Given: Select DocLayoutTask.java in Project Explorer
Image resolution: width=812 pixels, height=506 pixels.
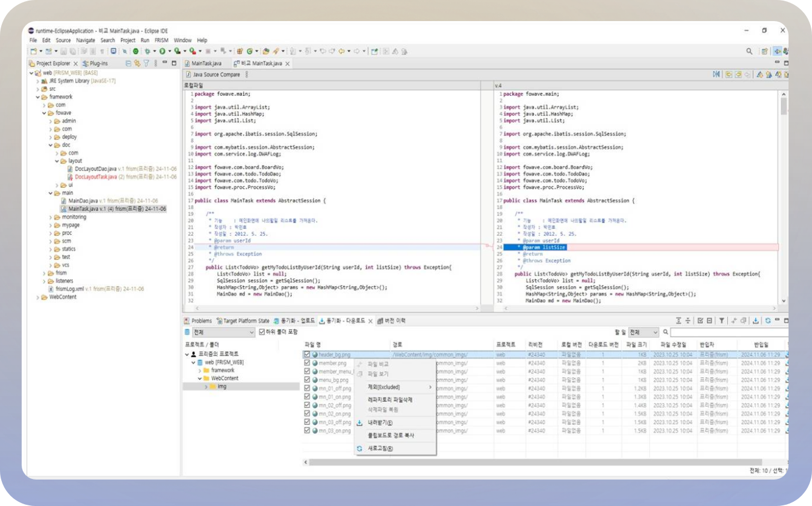Looking at the screenshot, I should (x=95, y=177).
